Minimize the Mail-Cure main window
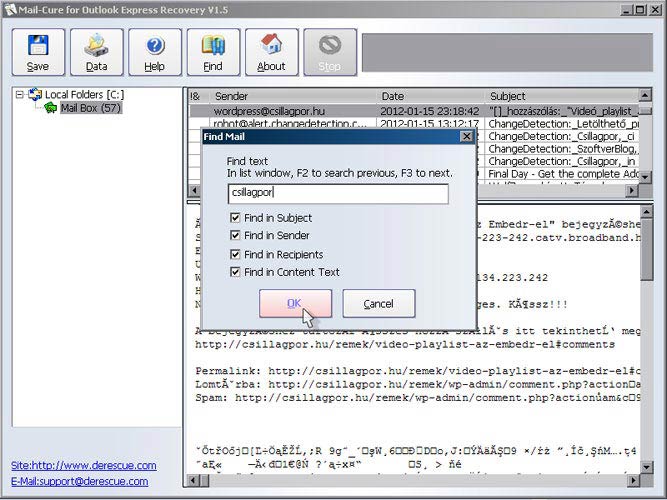The width and height of the screenshot is (667, 500). tap(626, 9)
